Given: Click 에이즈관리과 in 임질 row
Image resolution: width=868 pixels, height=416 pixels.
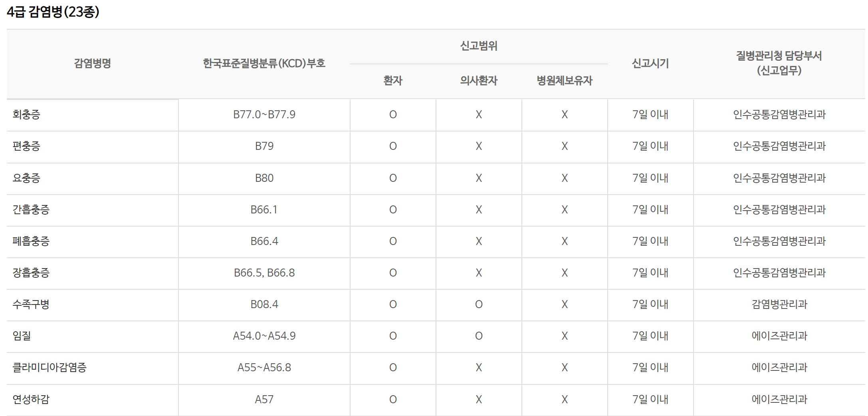Looking at the screenshot, I should pos(779,336).
